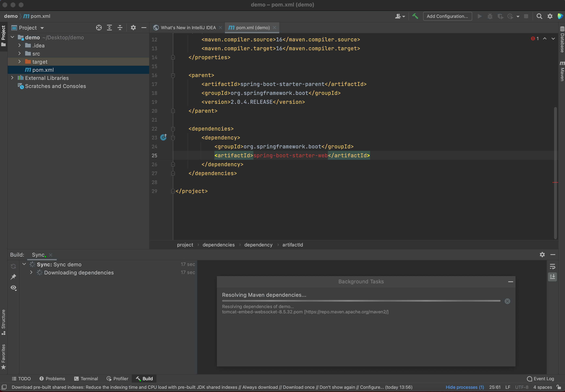
Task: Switch to What's New in IntelliJ IDEA tab
Action: coord(188,28)
